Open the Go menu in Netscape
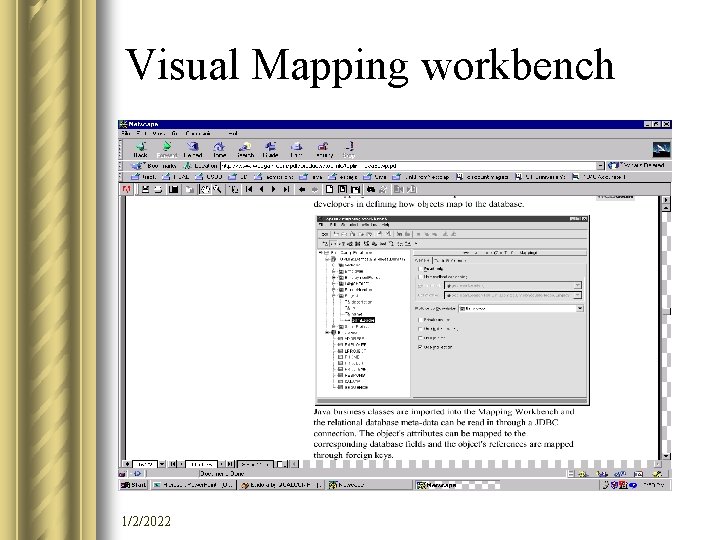720x540 pixels. [x=174, y=133]
